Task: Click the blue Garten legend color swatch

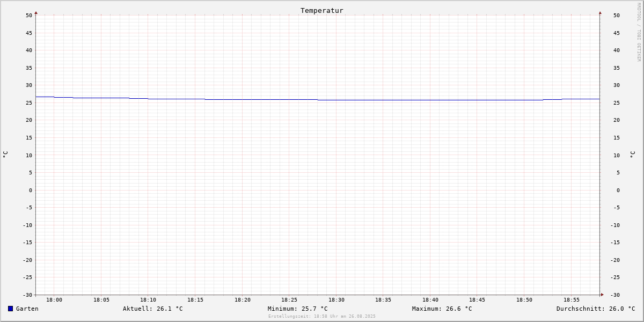Action: 10,309
